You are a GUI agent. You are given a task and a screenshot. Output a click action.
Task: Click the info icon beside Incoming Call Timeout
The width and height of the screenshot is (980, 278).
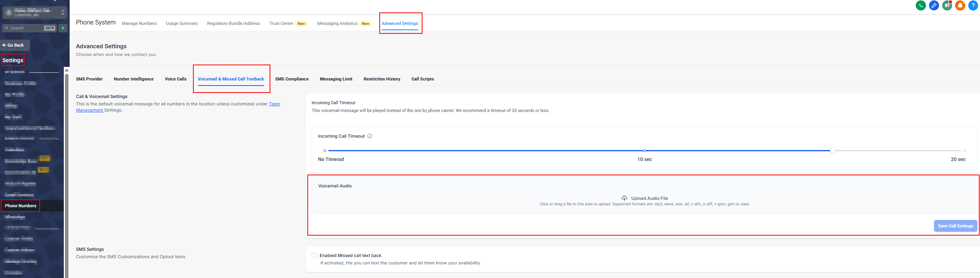pyautogui.click(x=370, y=136)
